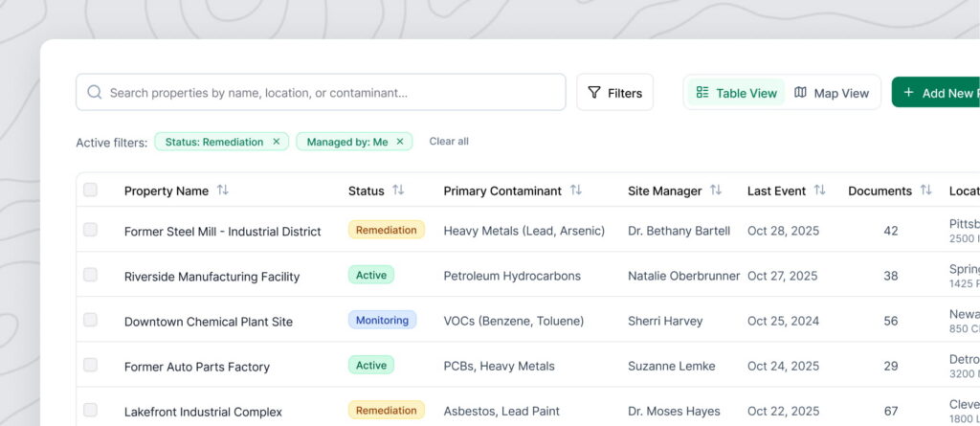Image resolution: width=980 pixels, height=426 pixels.
Task: Click the Site Manager sort icon
Action: tap(716, 191)
